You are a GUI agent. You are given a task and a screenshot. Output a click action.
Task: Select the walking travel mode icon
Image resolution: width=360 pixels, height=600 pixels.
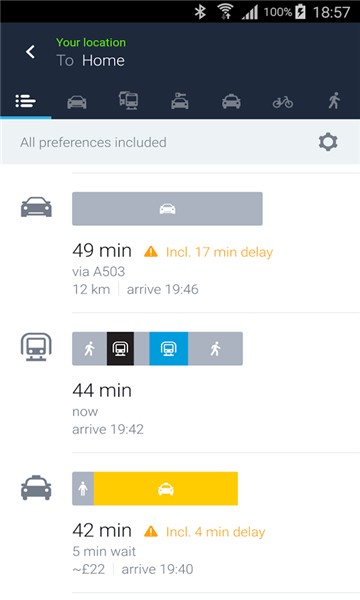pos(334,101)
